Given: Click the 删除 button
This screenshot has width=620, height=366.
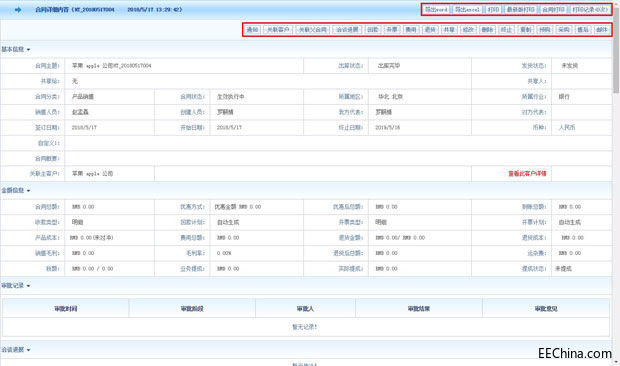Looking at the screenshot, I should [x=487, y=30].
